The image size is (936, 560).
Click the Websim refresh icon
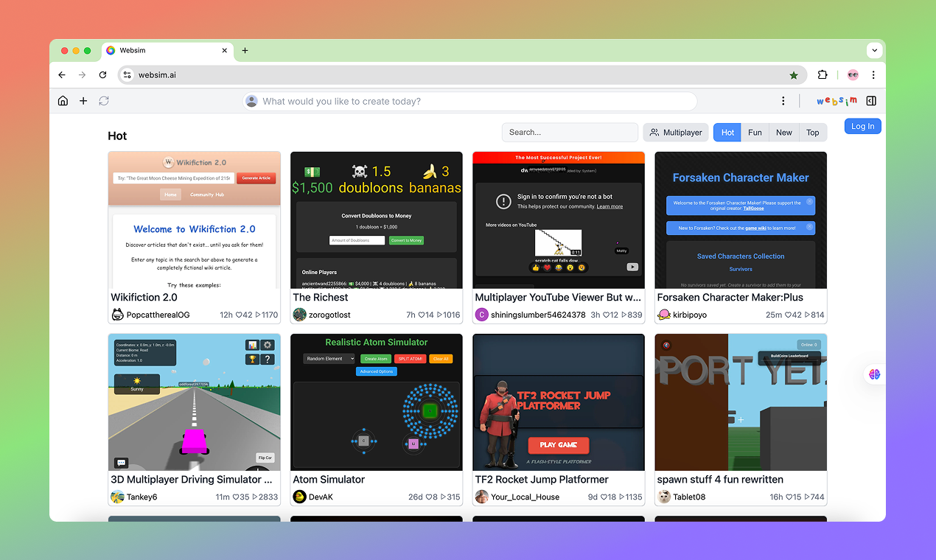(104, 101)
